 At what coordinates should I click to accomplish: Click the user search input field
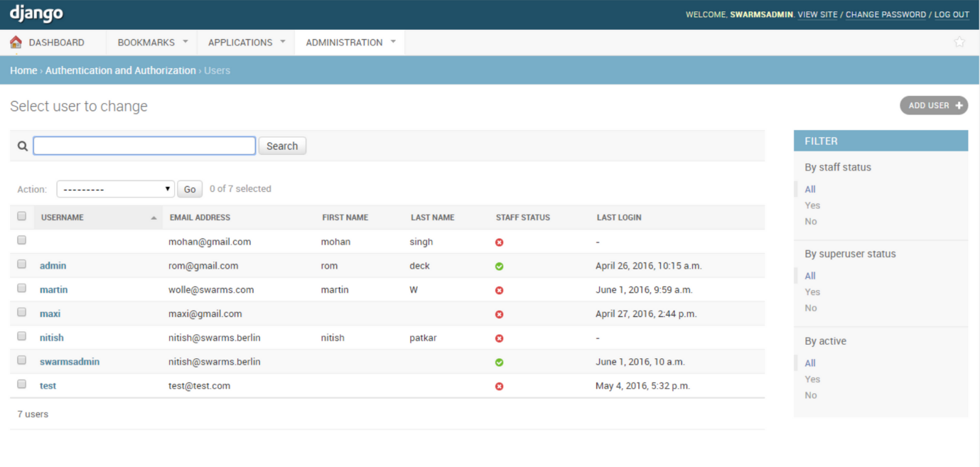point(144,146)
